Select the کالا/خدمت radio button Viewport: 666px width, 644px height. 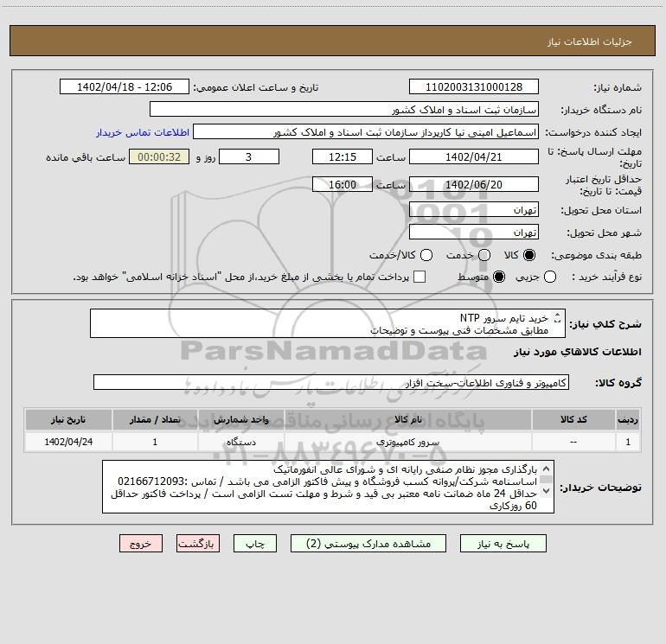pyautogui.click(x=426, y=255)
